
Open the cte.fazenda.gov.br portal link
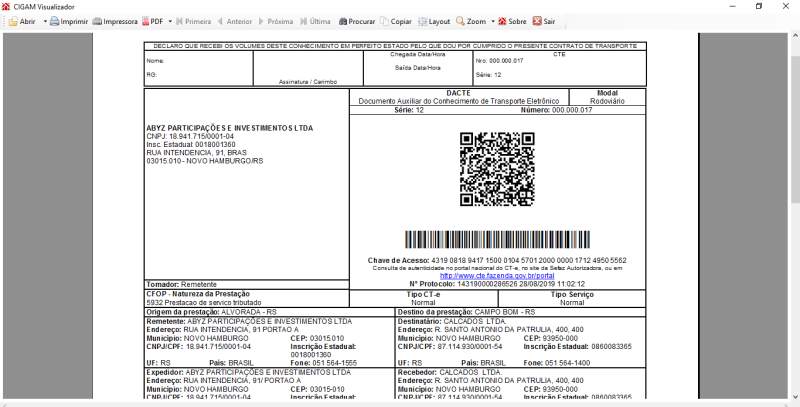497,275
